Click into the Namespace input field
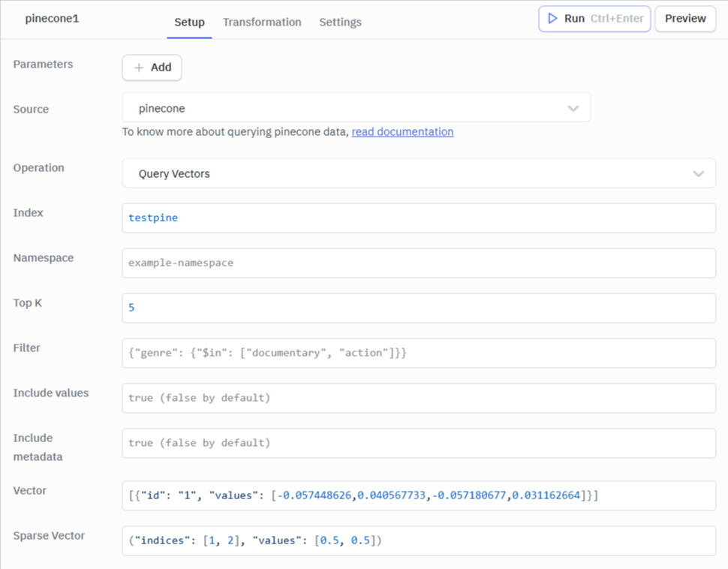Image resolution: width=728 pixels, height=569 pixels. coord(419,263)
